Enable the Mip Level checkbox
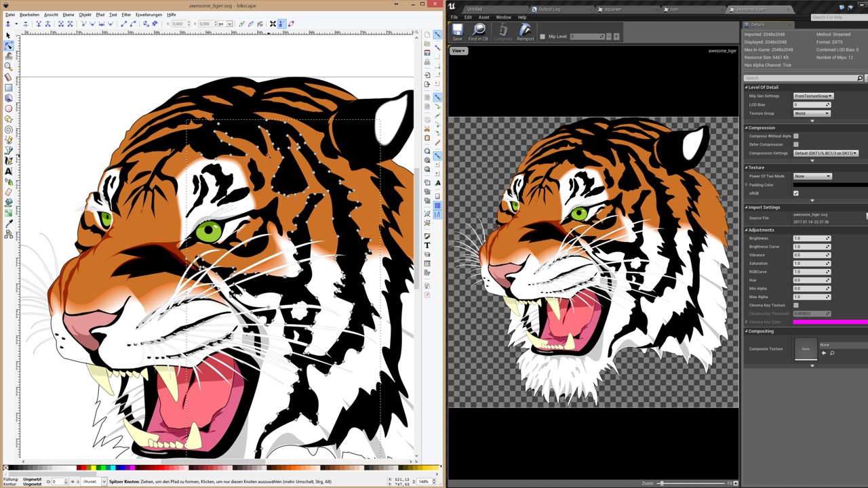The image size is (868, 488). coord(542,37)
